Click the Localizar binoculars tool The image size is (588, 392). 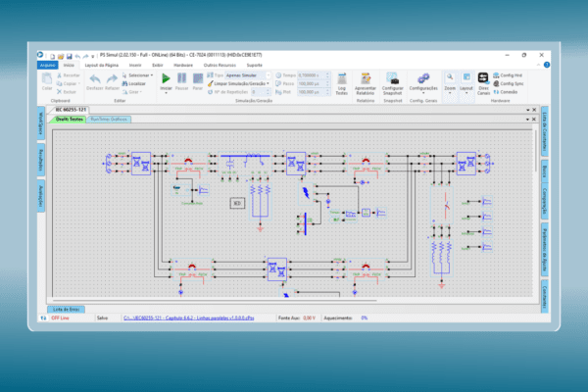pos(134,83)
